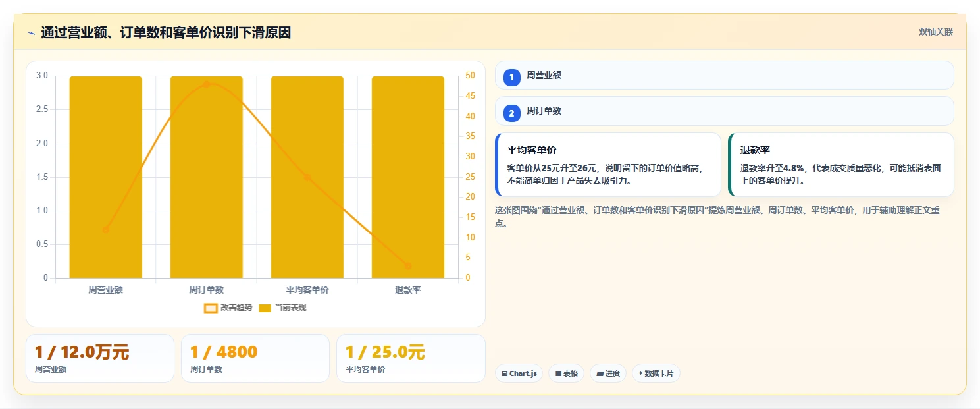The height and width of the screenshot is (409, 980).
Task: Open the 周营业额 list item
Action: coord(724,75)
